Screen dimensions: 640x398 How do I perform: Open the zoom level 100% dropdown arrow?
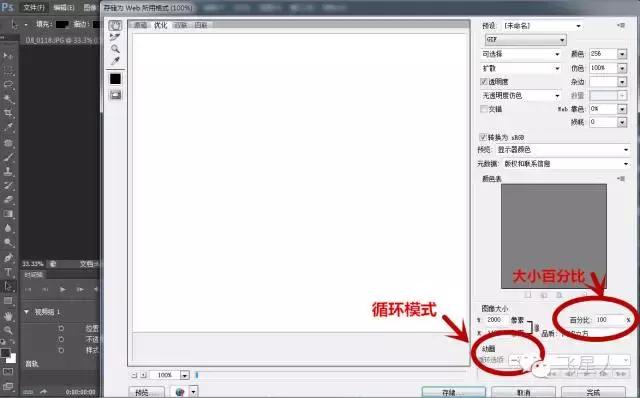pyautogui.click(x=184, y=375)
